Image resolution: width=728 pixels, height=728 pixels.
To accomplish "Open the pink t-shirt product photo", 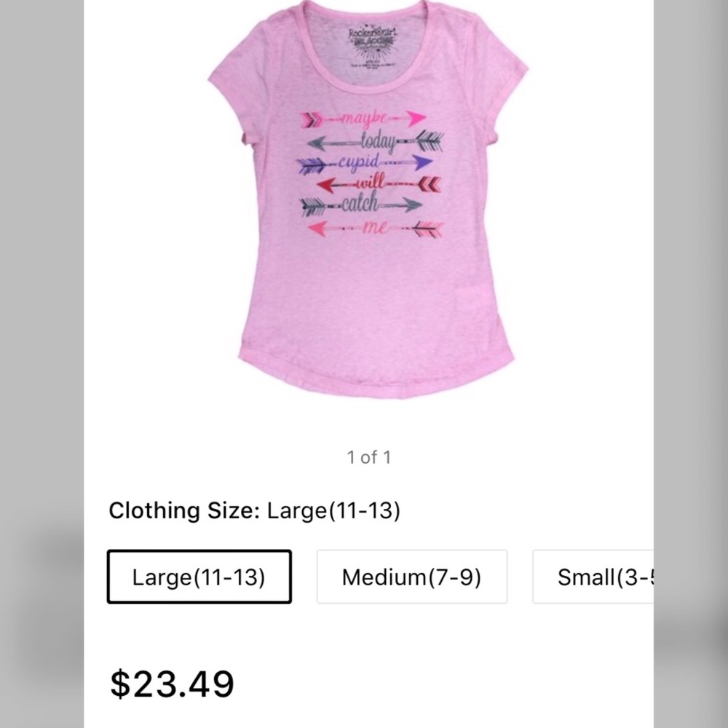I will (x=368, y=199).
